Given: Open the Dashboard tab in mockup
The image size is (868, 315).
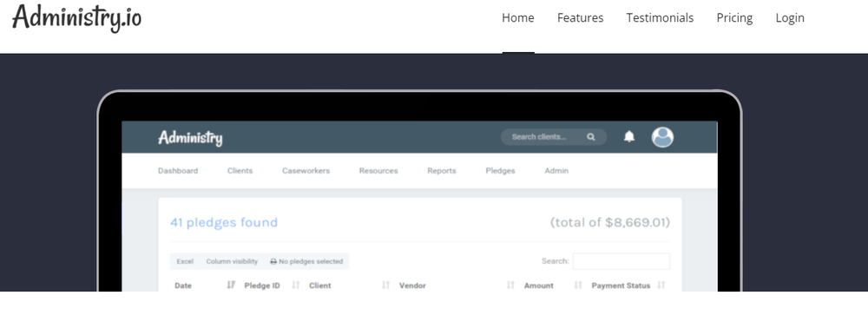Looking at the screenshot, I should [178, 170].
